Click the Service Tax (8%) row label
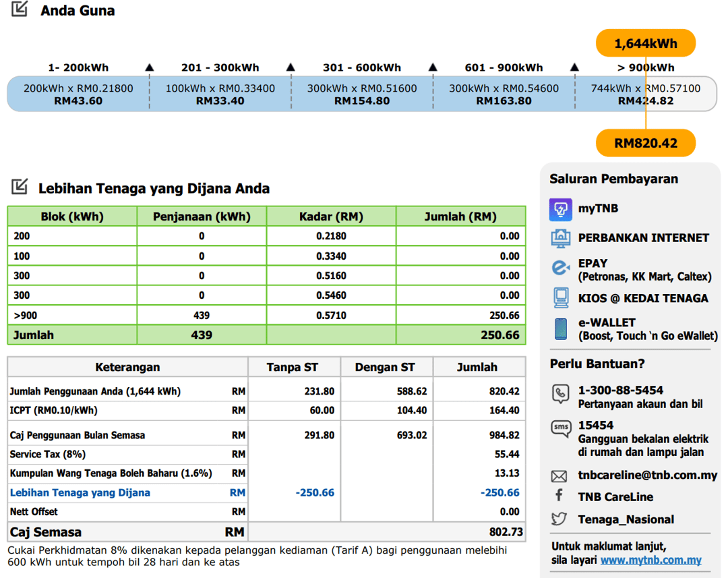The width and height of the screenshot is (728, 578). coord(48,454)
